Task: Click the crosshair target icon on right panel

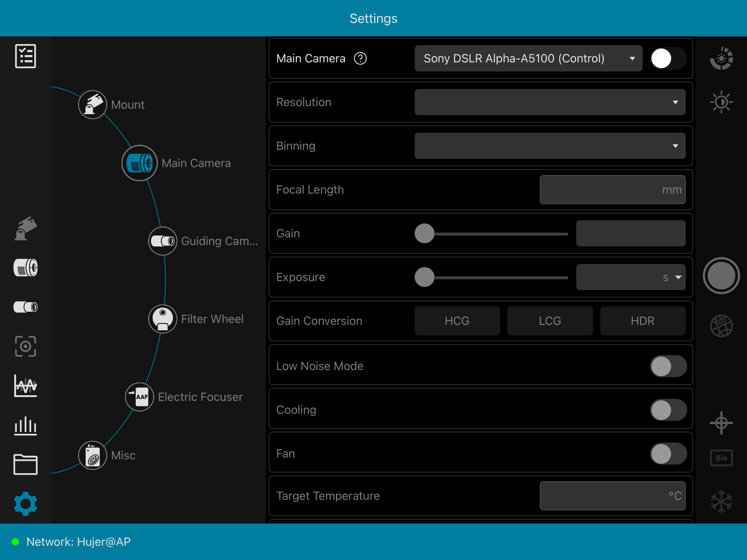Action: click(721, 423)
